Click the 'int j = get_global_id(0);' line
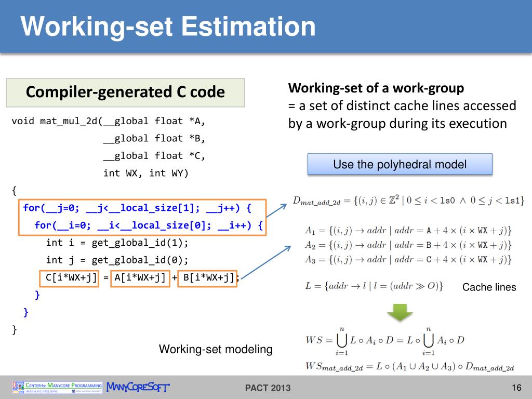This screenshot has width=532, height=399. tap(117, 260)
